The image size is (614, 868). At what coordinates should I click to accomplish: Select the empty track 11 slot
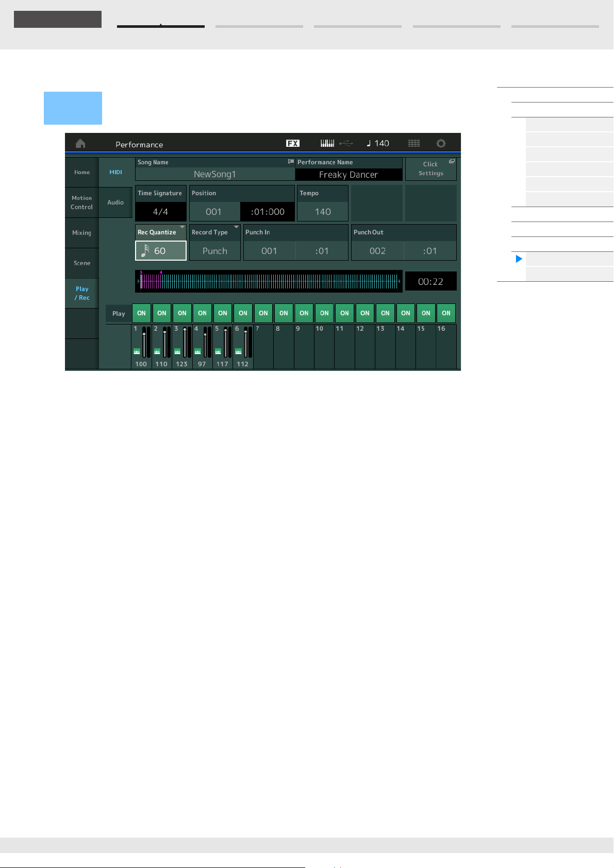click(x=344, y=346)
